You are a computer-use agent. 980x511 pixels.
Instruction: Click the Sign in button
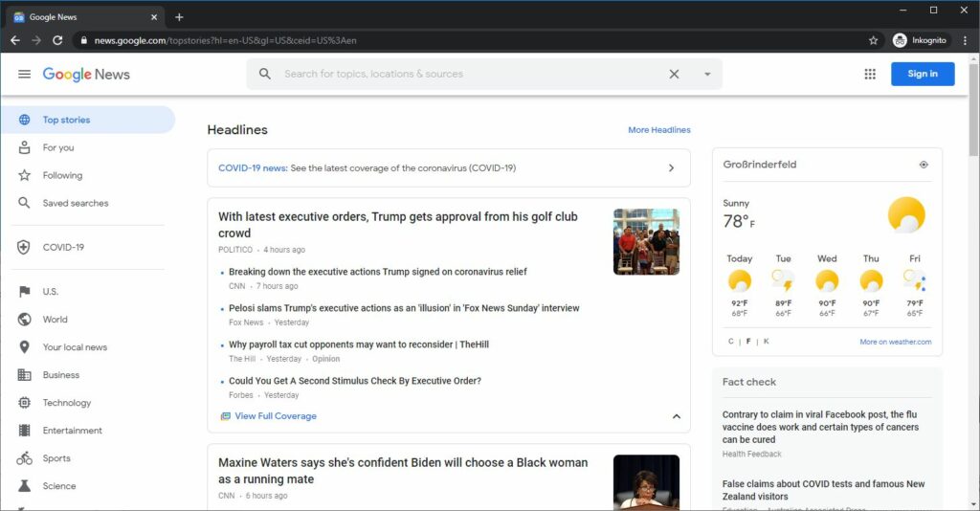click(923, 74)
